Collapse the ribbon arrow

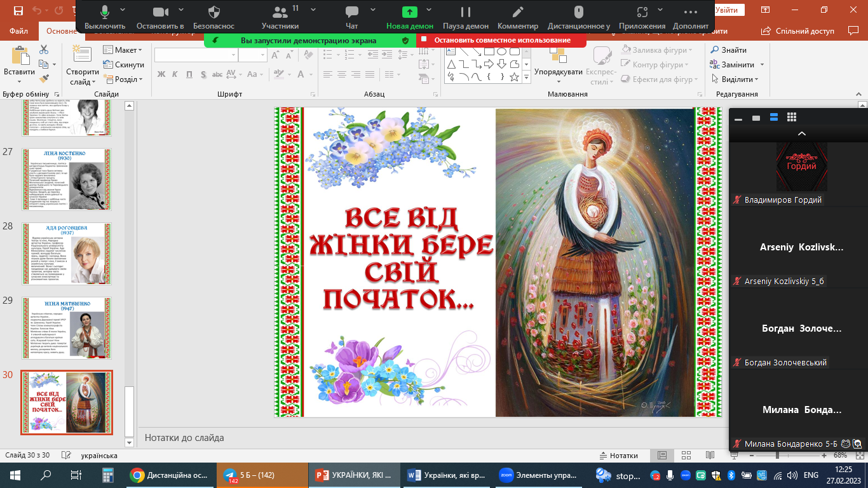click(860, 93)
